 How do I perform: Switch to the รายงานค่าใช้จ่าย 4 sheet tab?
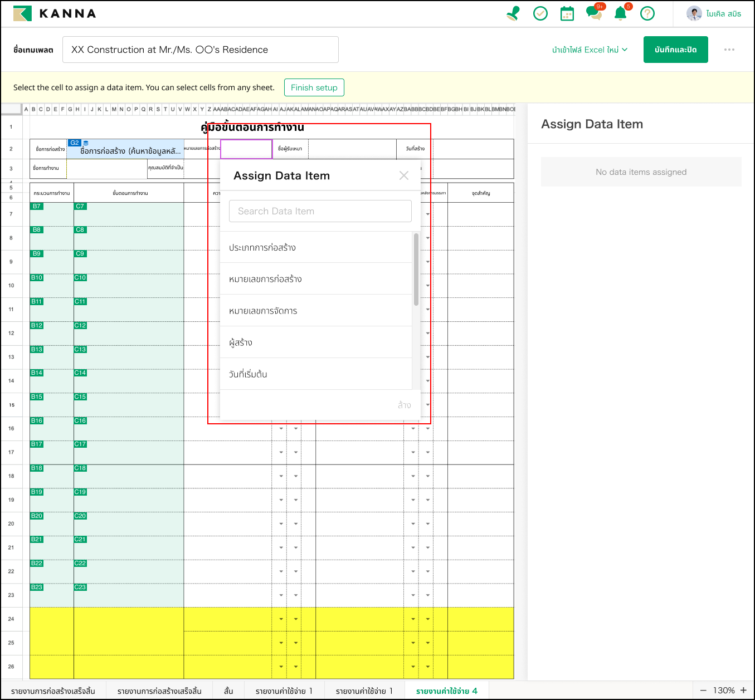(446, 691)
